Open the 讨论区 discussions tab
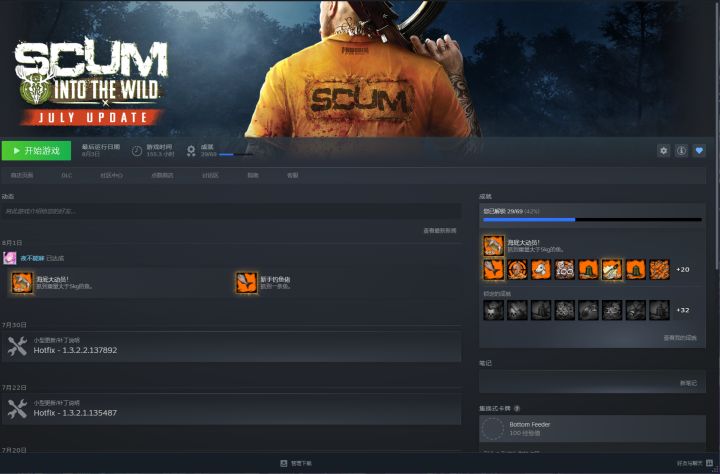720x474 pixels. [210, 175]
